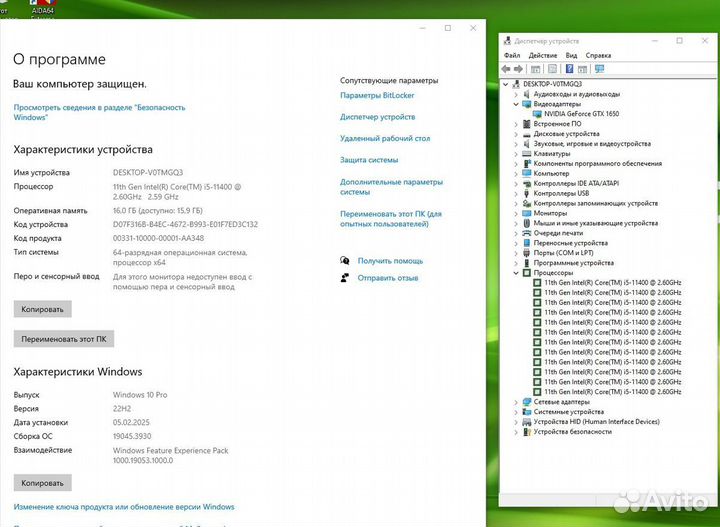Click the screen icon of Мониторы category

[527, 213]
